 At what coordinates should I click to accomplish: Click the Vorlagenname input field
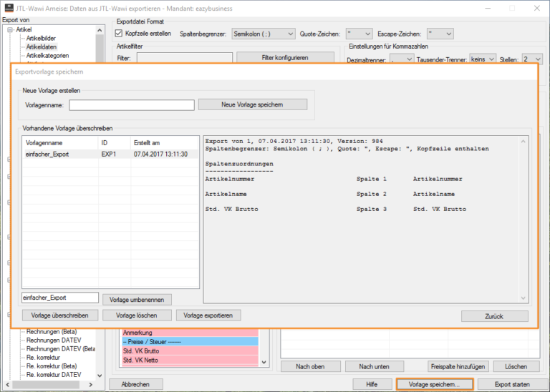point(132,105)
